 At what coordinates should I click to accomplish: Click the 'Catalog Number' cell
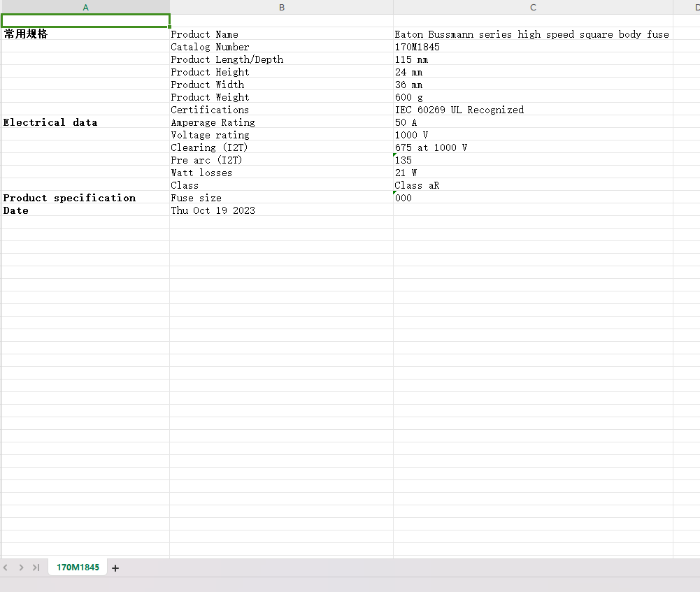pyautogui.click(x=282, y=47)
